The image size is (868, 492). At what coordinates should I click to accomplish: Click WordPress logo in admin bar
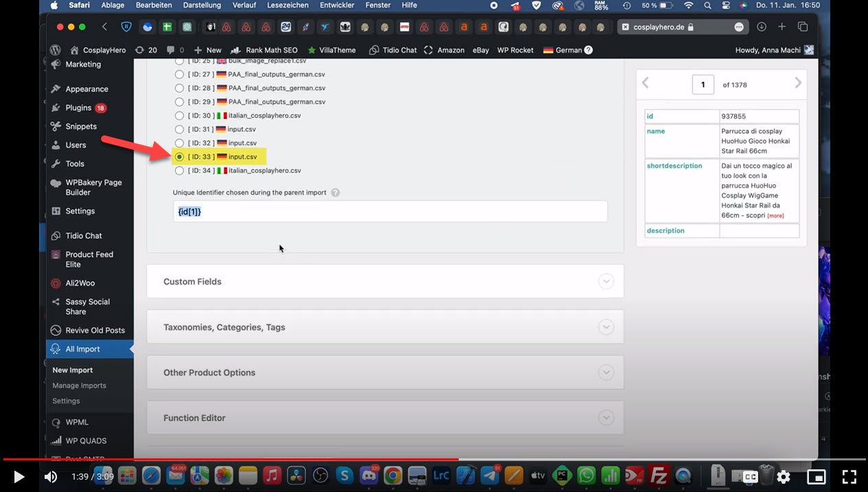point(56,50)
